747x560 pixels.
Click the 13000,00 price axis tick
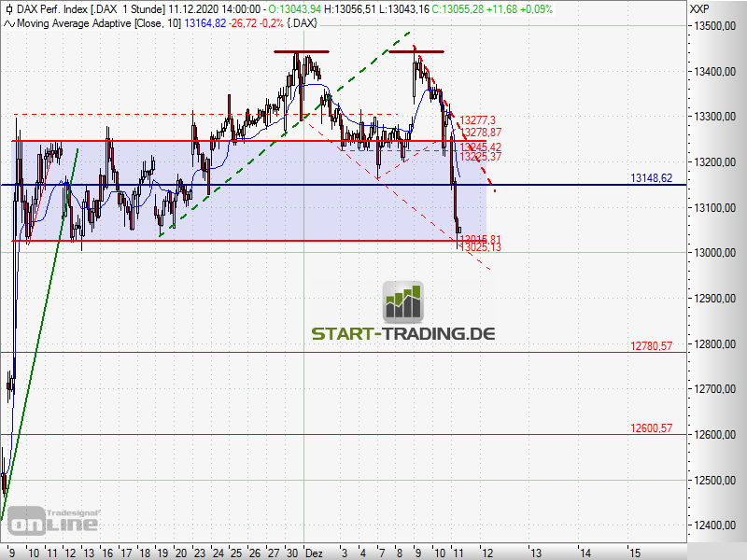(x=713, y=253)
